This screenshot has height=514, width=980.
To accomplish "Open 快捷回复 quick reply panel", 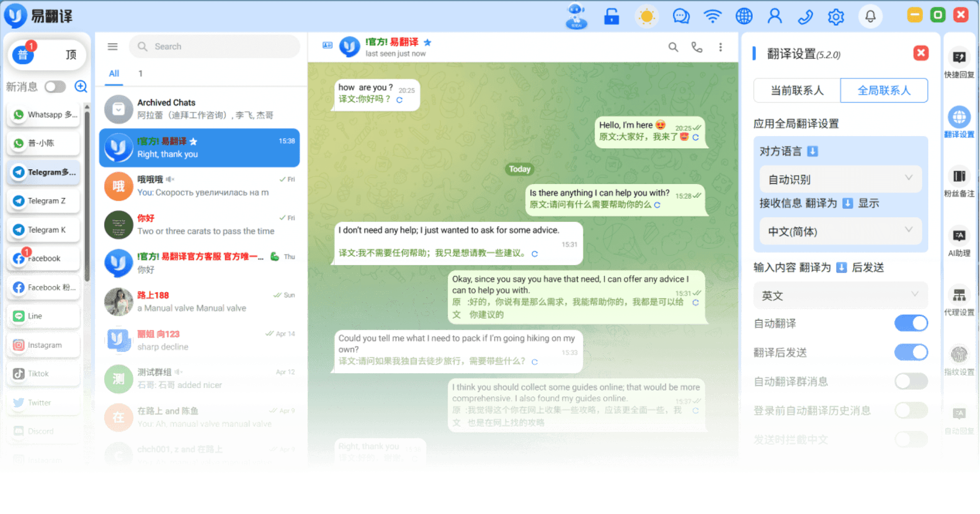I will (959, 63).
